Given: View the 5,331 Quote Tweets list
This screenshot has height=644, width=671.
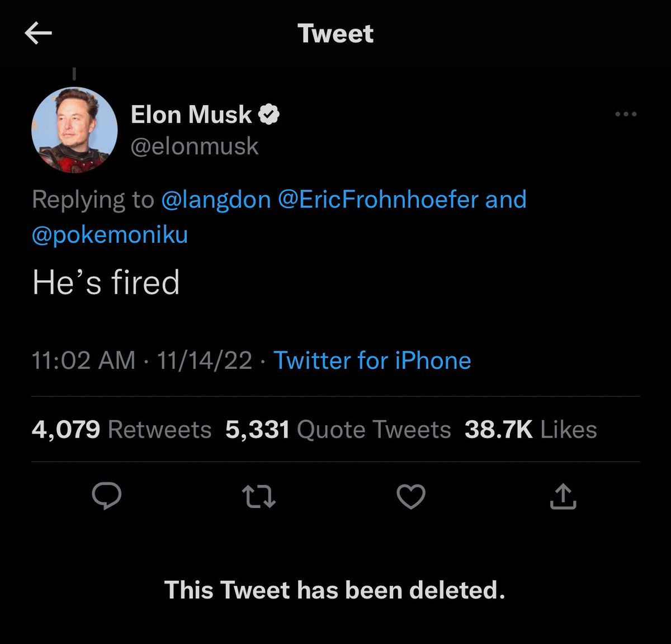Looking at the screenshot, I should pyautogui.click(x=338, y=430).
